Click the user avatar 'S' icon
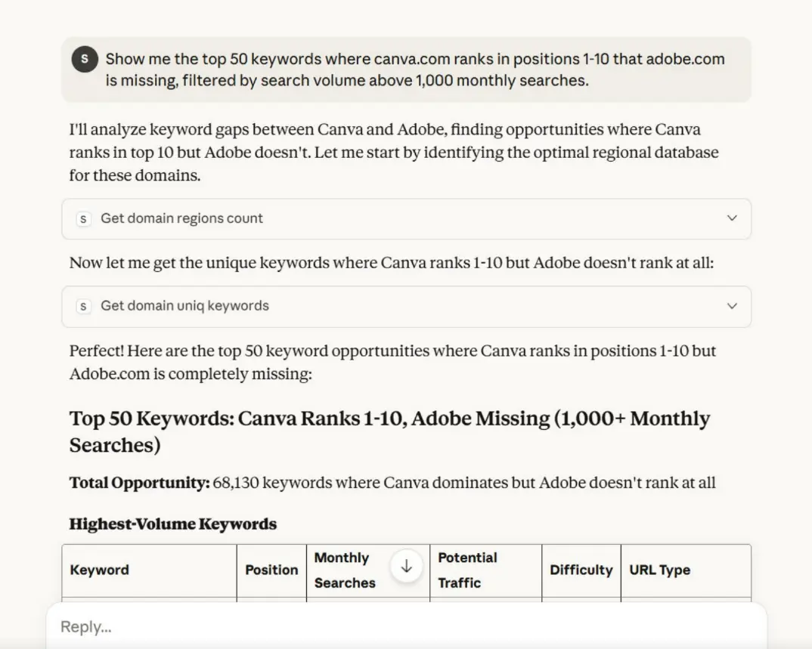This screenshot has width=812, height=649. click(85, 59)
